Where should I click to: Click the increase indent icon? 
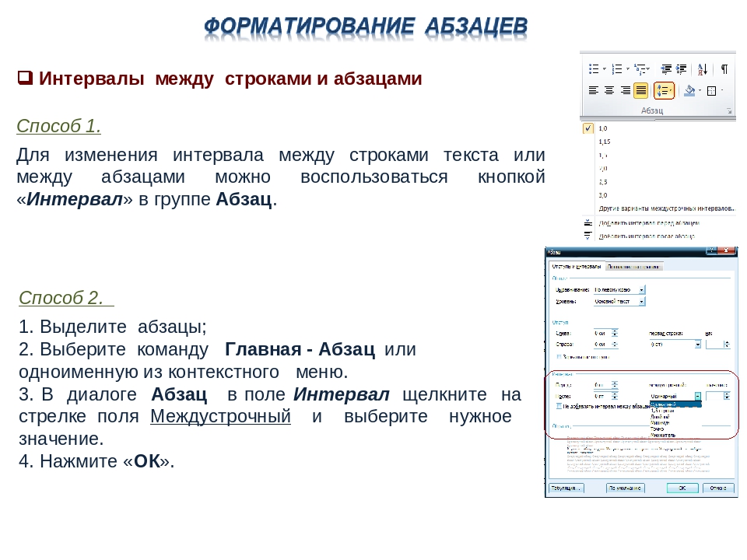682,69
